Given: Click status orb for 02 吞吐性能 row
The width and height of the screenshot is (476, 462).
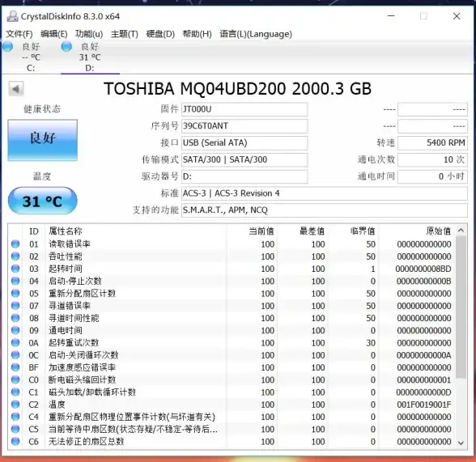Looking at the screenshot, I should [15, 256].
